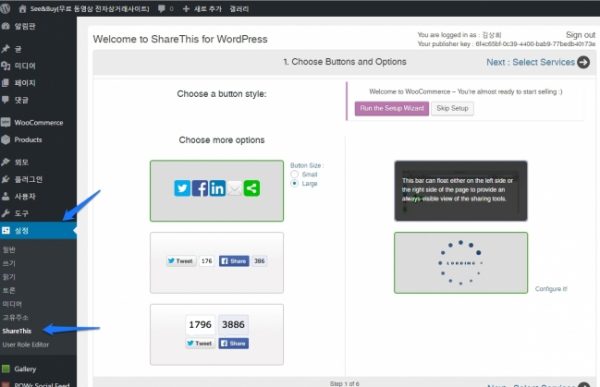This screenshot has height=387, width=600.
Task: Click the Next arrow circle icon
Action: point(584,62)
